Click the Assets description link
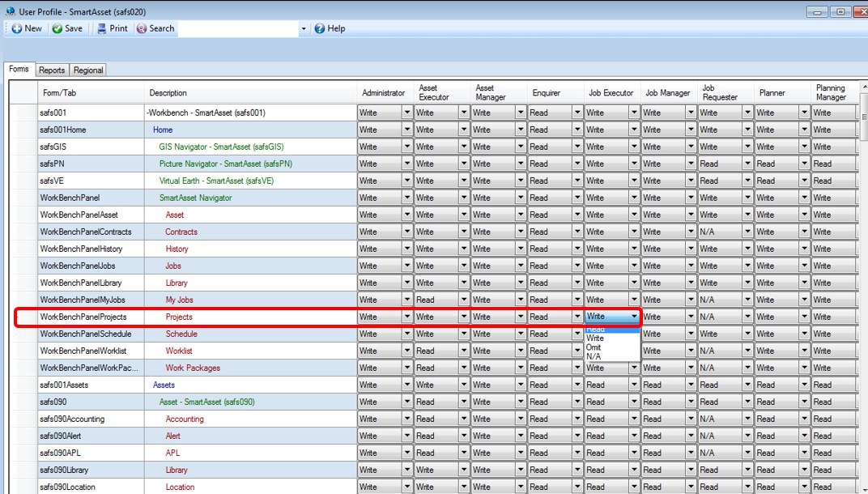 (x=165, y=384)
